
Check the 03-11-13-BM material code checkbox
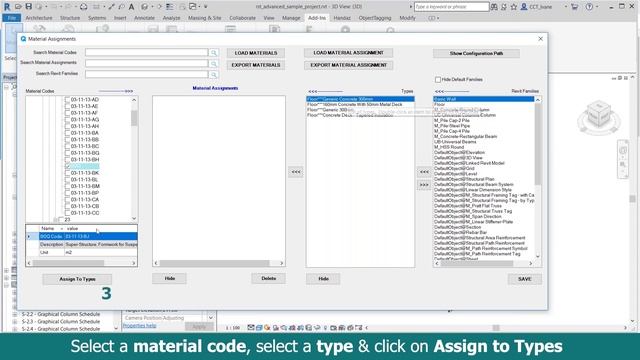pyautogui.click(x=67, y=186)
